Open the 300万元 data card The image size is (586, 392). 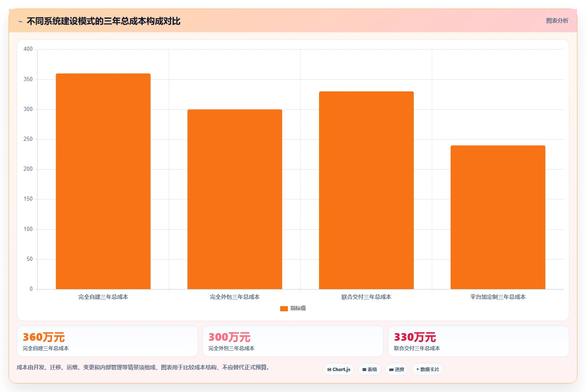[x=293, y=341]
